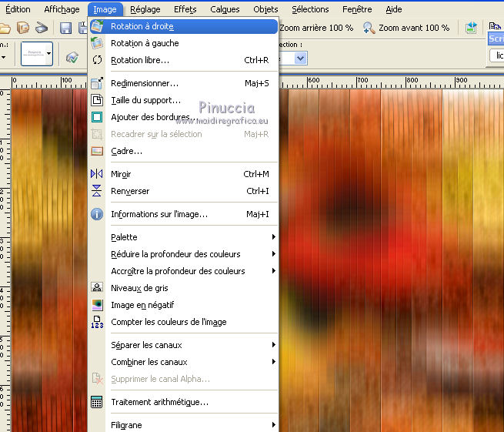Click the picture frame icon beside Cadre
Image resolution: width=504 pixels, height=432 pixels.
(x=97, y=151)
